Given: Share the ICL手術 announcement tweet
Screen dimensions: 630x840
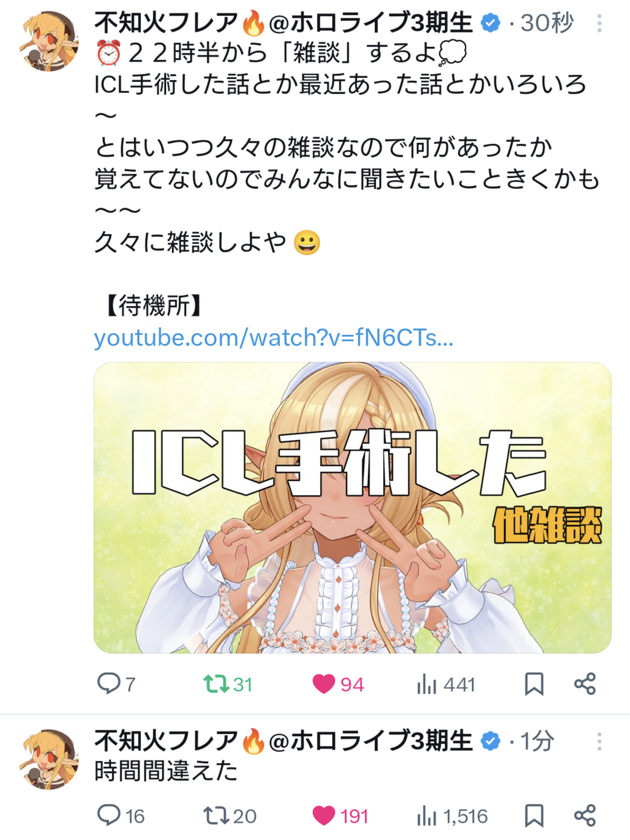Looking at the screenshot, I should pyautogui.click(x=585, y=684).
